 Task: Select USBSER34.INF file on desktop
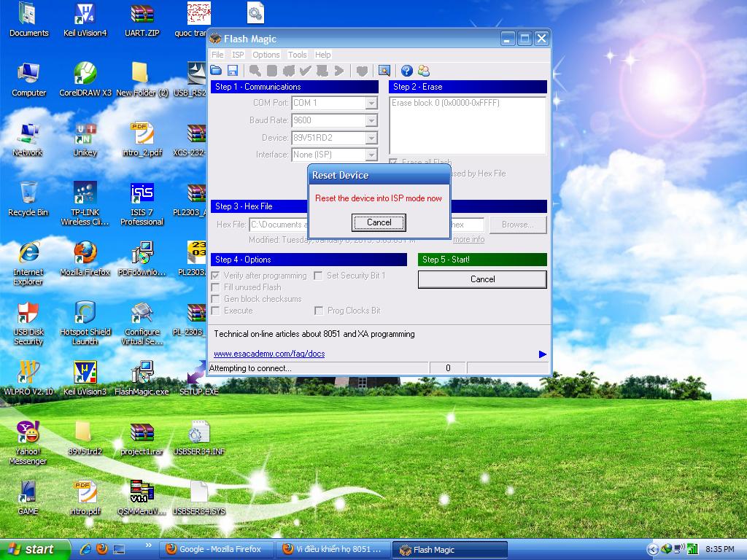tap(198, 438)
